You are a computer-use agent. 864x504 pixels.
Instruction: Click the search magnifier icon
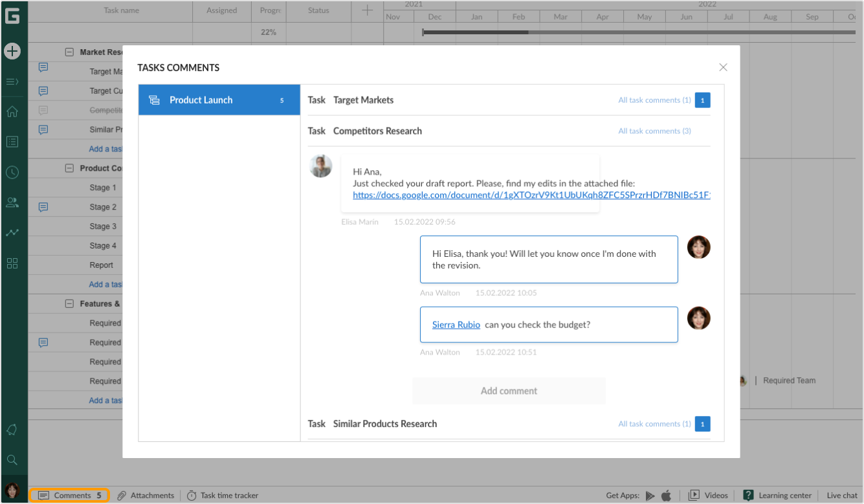[12, 460]
